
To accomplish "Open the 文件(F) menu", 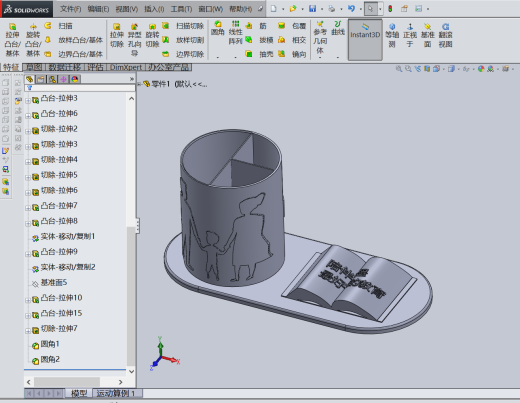I will (70, 9).
